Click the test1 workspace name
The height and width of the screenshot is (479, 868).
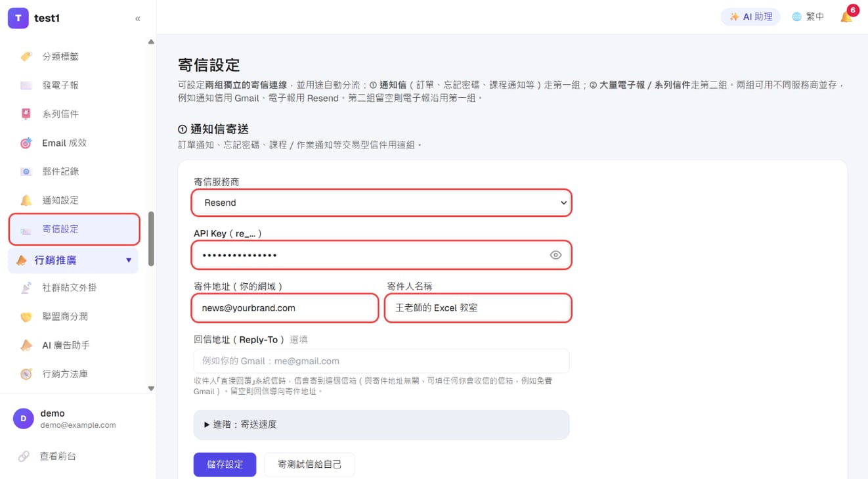[x=47, y=18]
